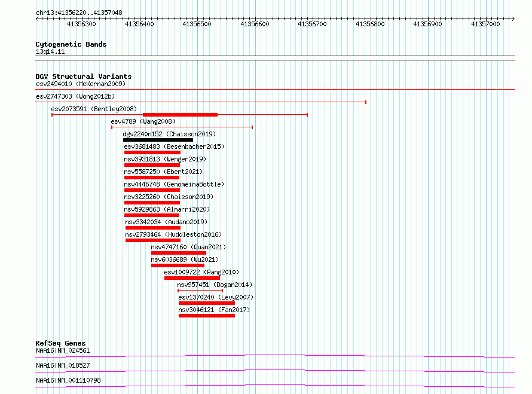Open the esv1370240 (Levy2007) label
Image resolution: width=532 pixels, height=394 pixels.
(216, 297)
